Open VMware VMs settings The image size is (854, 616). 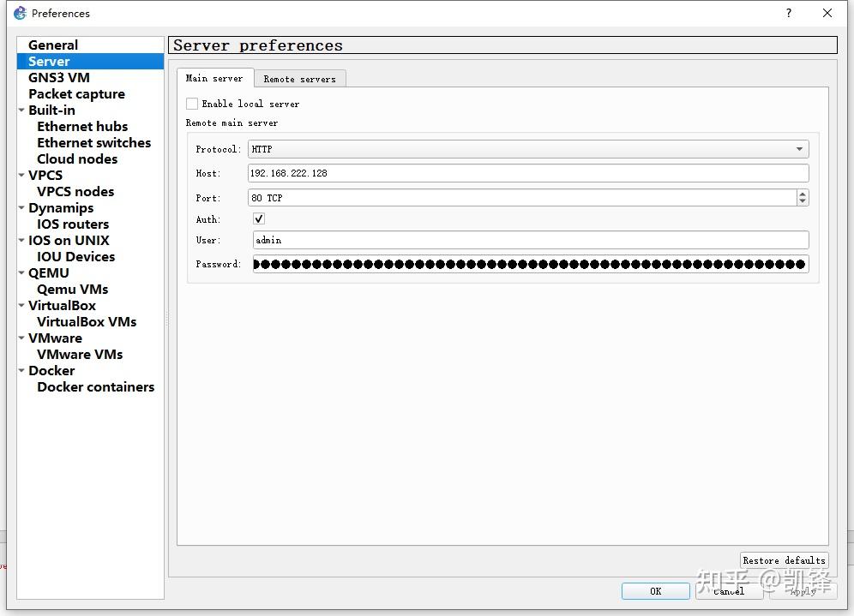coord(80,354)
